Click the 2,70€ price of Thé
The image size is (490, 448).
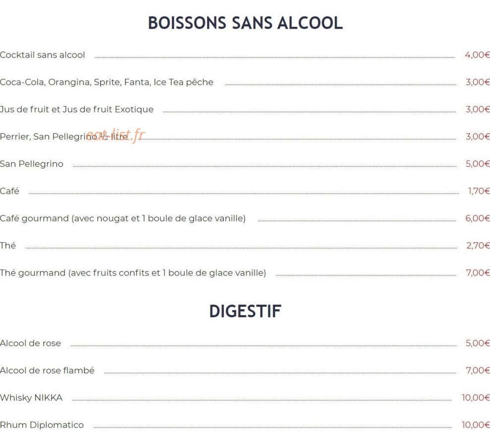tap(478, 245)
